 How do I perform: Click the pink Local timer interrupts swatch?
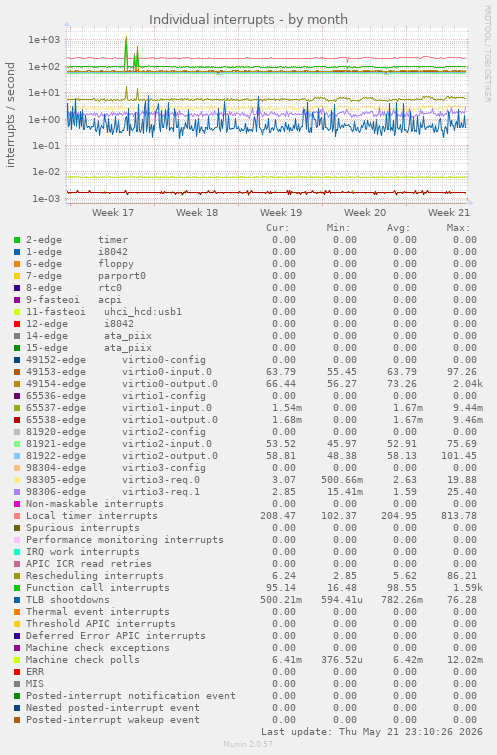(x=17, y=516)
